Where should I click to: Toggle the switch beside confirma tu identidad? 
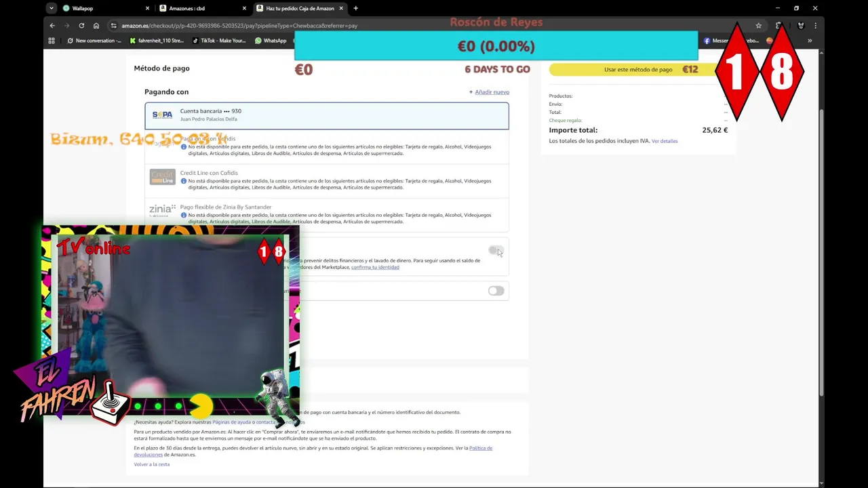coord(496,251)
